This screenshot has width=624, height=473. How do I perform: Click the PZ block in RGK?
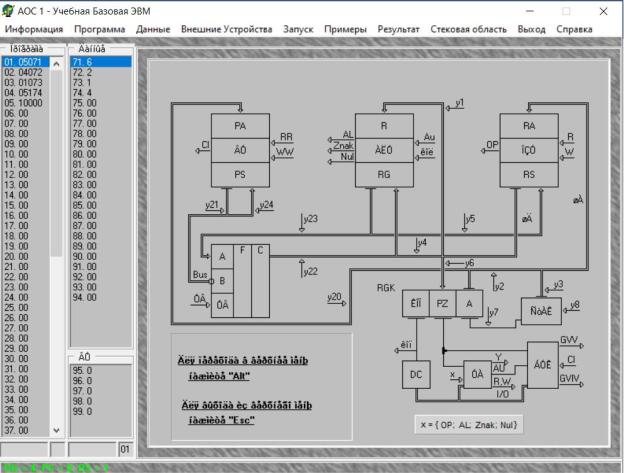coord(443,303)
